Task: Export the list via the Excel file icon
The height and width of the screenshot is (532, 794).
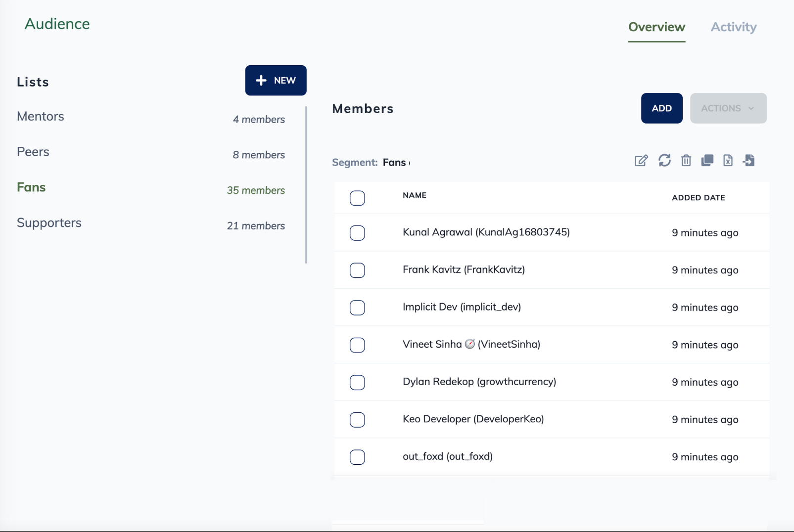Action: (728, 161)
